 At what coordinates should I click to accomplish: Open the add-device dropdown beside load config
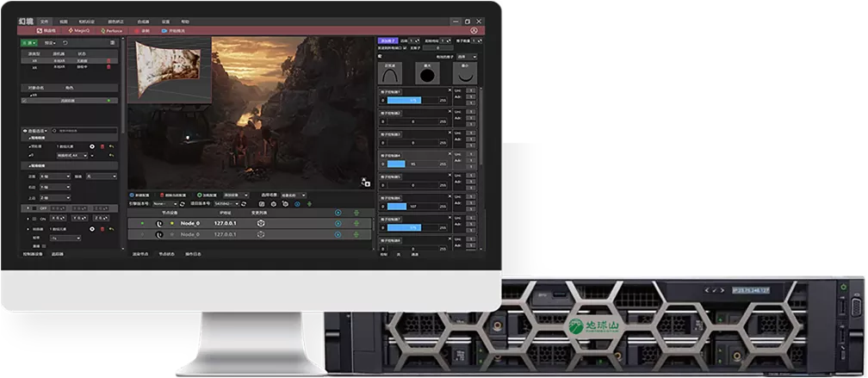[x=236, y=195]
